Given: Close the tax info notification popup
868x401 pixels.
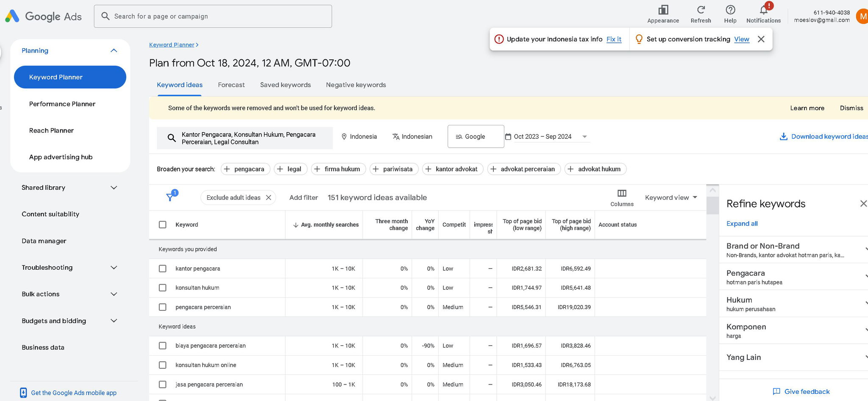Looking at the screenshot, I should 761,39.
